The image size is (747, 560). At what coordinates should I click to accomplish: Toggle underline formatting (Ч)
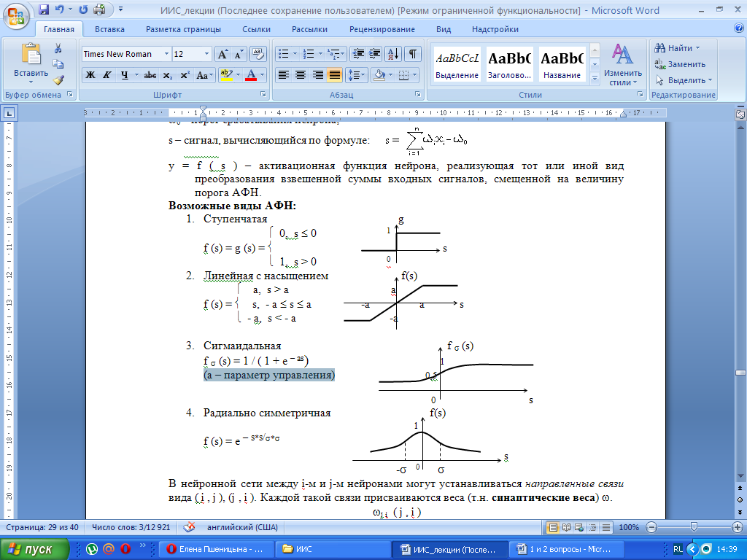(x=124, y=75)
